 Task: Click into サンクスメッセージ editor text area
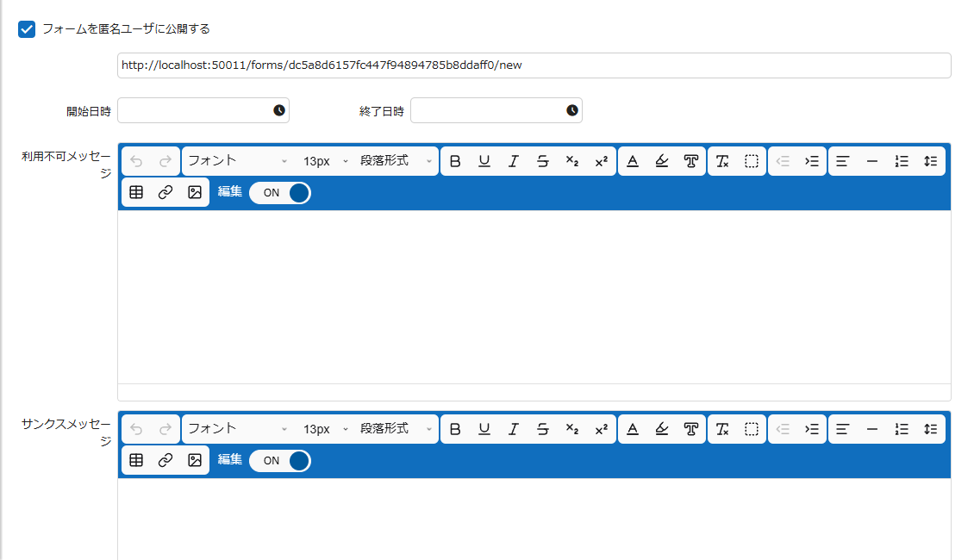pos(534,519)
